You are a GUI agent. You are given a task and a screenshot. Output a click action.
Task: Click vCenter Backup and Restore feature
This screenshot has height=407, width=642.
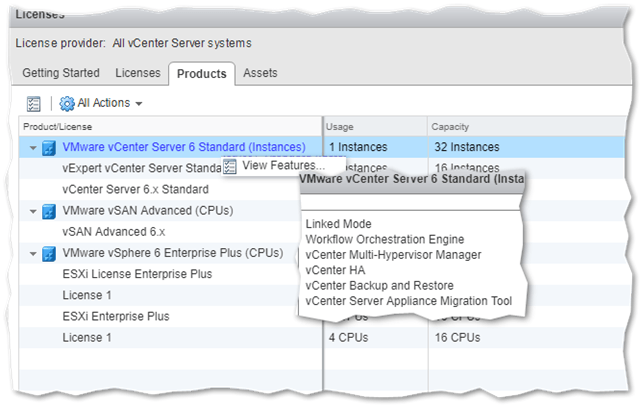pyautogui.click(x=379, y=286)
